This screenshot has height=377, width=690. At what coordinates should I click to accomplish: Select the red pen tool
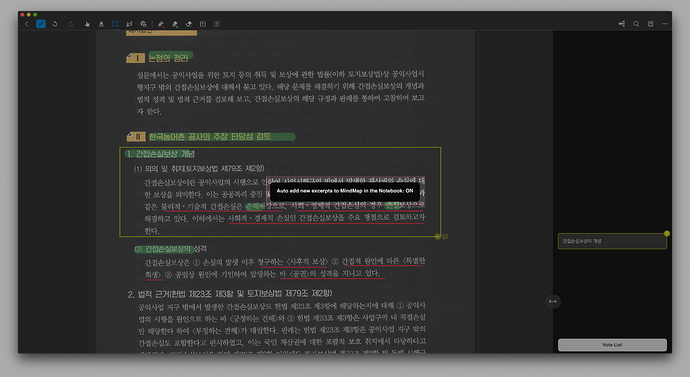[161, 24]
